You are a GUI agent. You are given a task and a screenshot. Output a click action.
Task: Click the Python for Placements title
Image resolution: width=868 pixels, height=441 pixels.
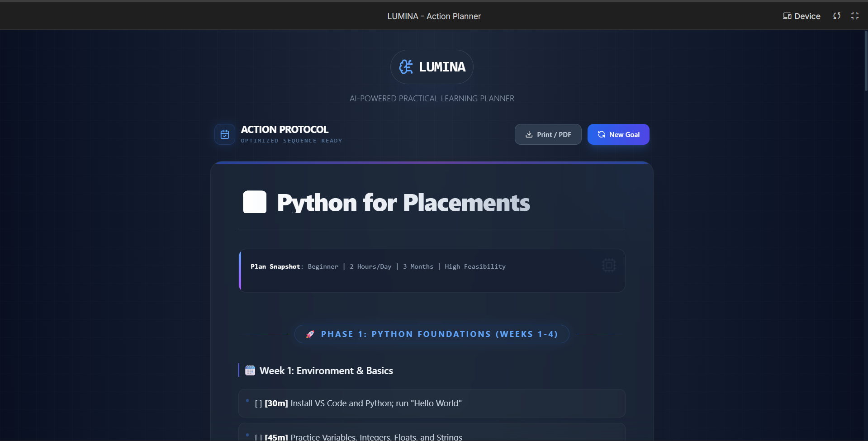(403, 202)
